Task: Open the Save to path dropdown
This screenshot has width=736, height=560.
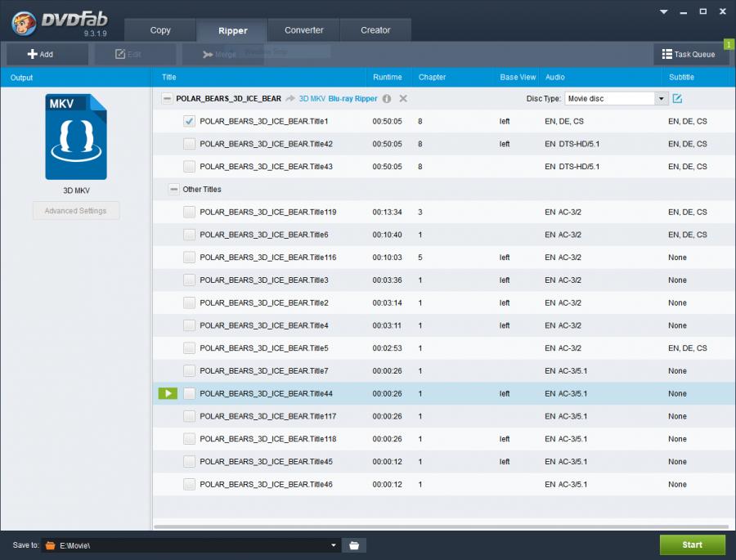Action: click(334, 545)
